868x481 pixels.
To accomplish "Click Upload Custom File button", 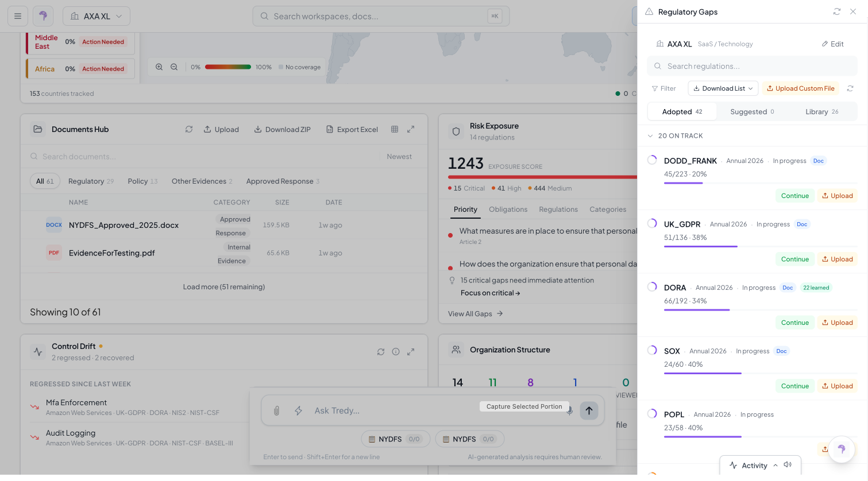I will (800, 88).
